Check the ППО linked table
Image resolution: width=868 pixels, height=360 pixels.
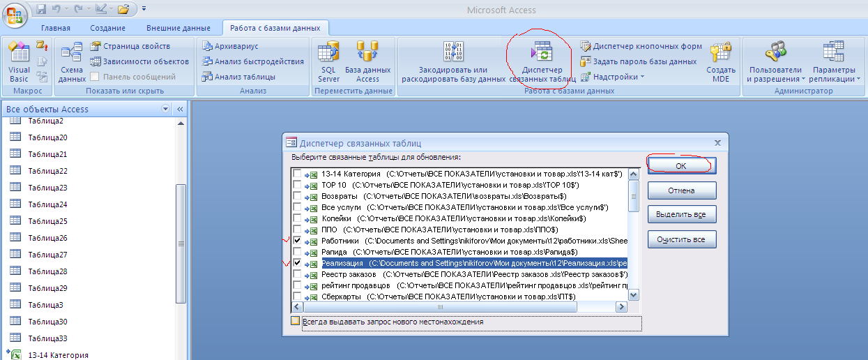pos(298,230)
